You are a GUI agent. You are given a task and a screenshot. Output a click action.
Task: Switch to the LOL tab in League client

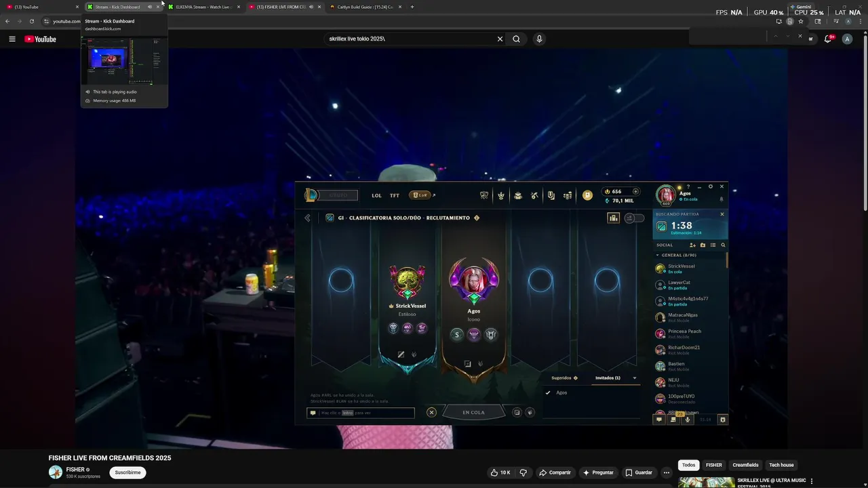tap(376, 195)
